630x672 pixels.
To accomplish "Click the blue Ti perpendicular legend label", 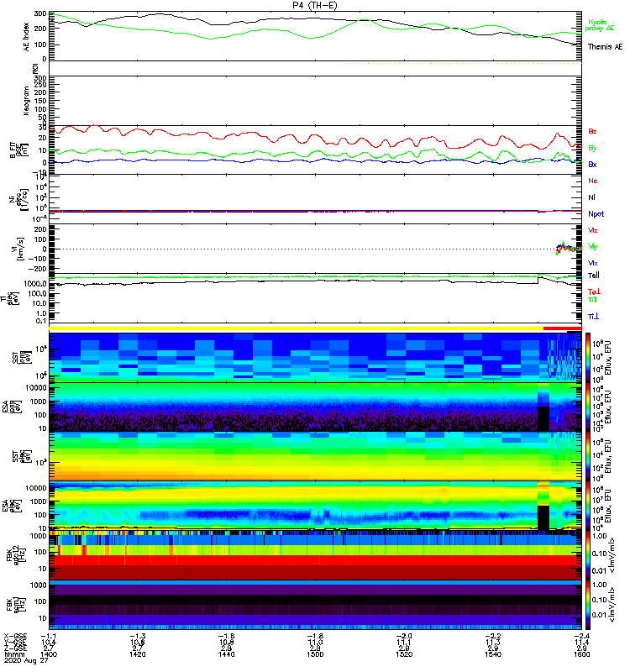I will click(593, 317).
